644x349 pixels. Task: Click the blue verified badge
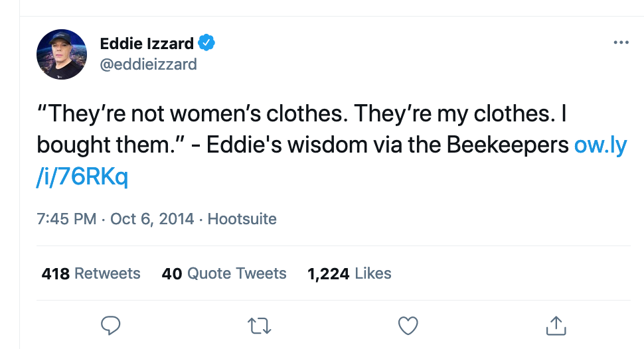coord(207,44)
